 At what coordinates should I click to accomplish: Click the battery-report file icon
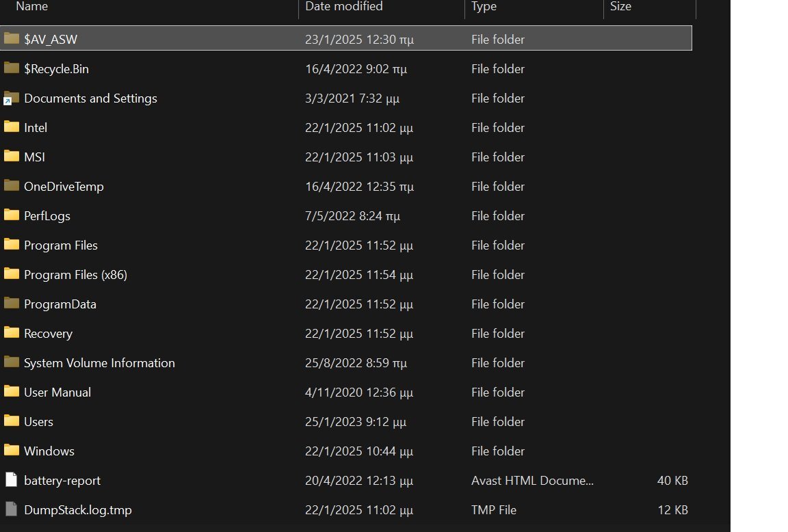11,480
